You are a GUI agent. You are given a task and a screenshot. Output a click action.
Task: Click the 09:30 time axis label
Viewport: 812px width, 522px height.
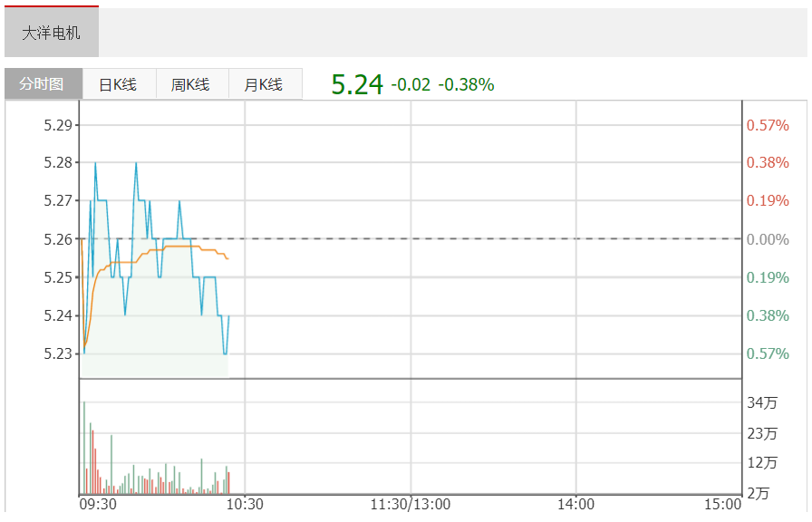pos(98,504)
